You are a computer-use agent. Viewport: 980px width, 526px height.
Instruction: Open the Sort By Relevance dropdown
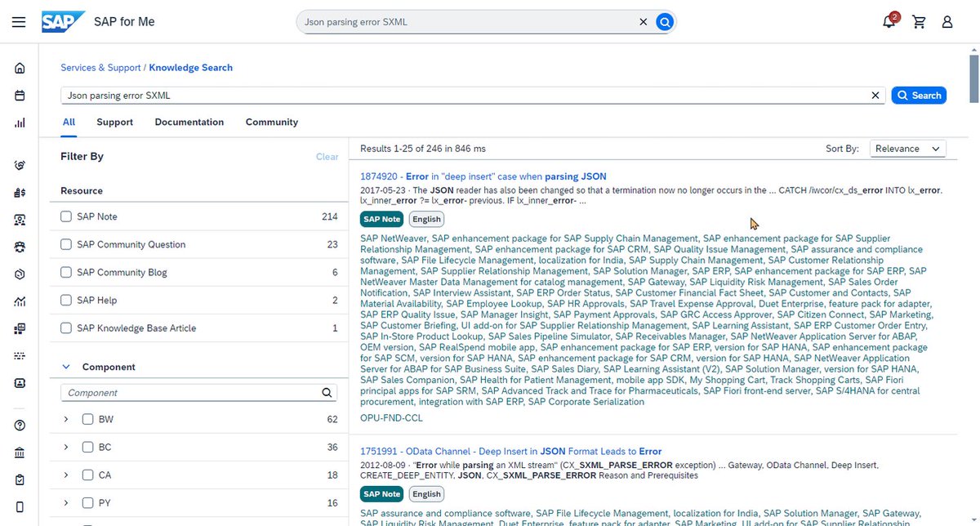coord(907,149)
